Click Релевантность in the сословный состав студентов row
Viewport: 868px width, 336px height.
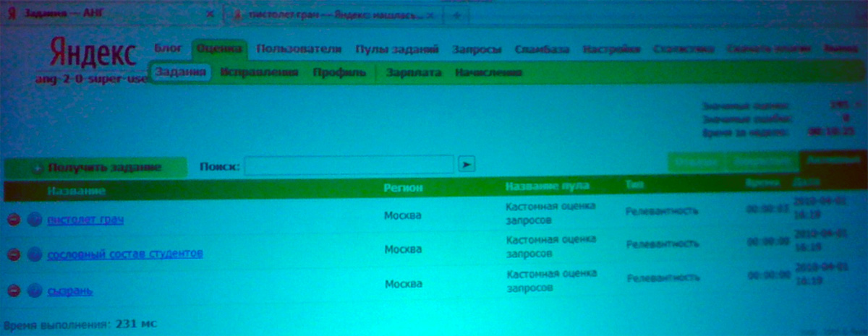pos(662,245)
